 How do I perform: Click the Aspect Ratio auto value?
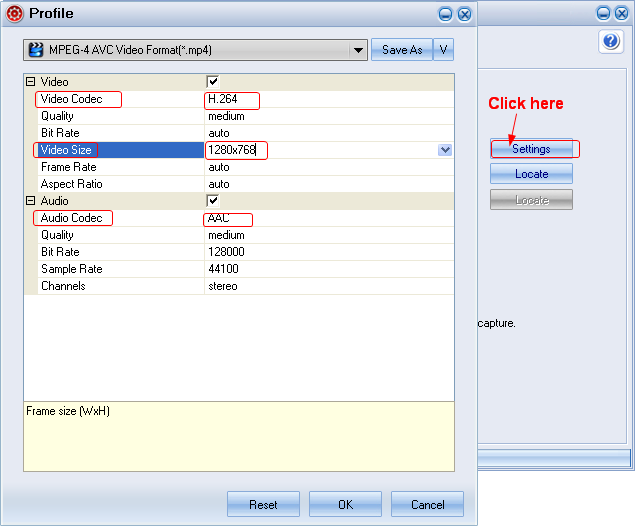[219, 184]
